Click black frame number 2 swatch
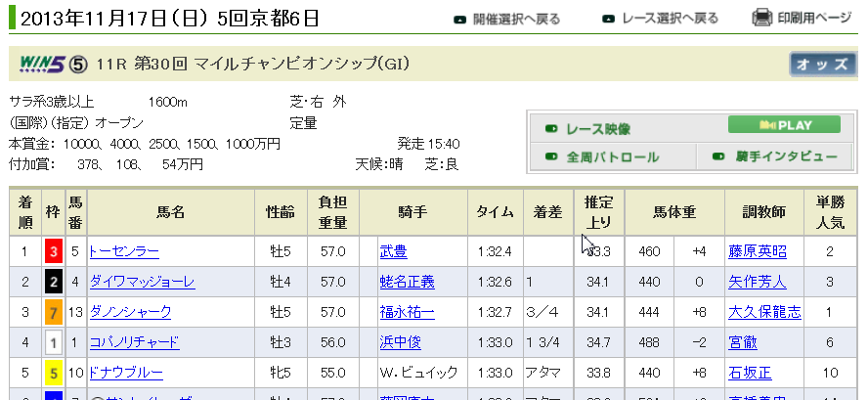868x400 pixels. [x=54, y=283]
